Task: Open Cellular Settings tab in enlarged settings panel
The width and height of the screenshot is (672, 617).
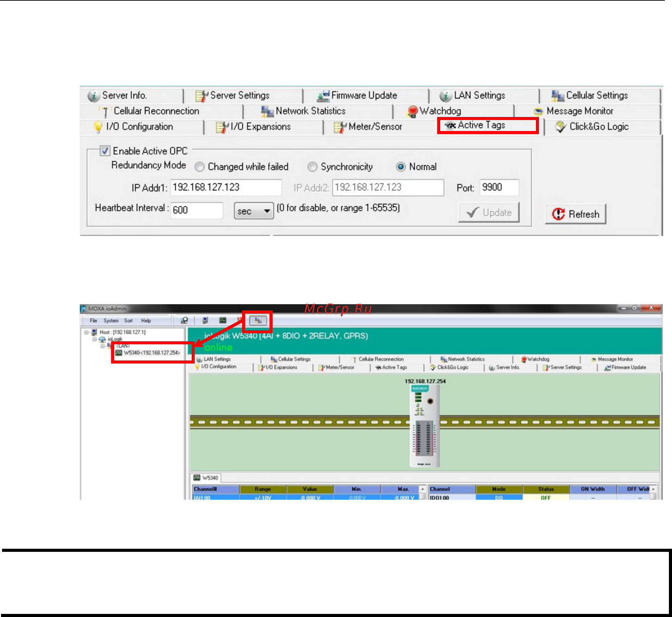Action: tap(600, 95)
